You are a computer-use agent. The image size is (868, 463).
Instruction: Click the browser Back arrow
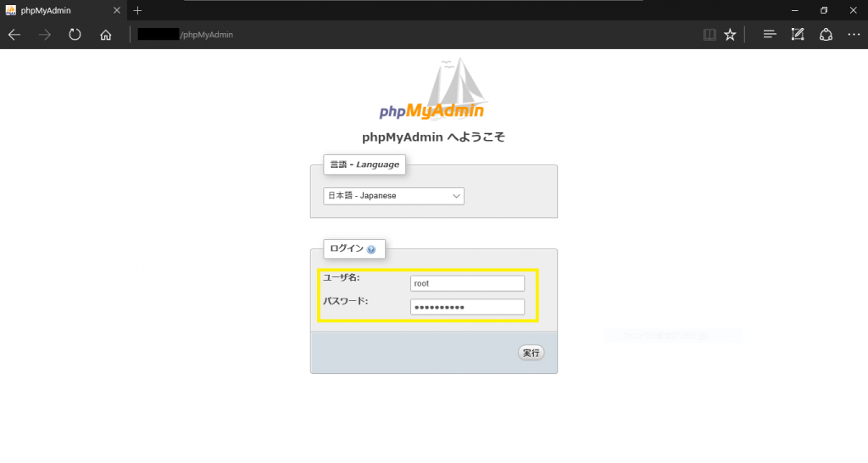(x=14, y=34)
